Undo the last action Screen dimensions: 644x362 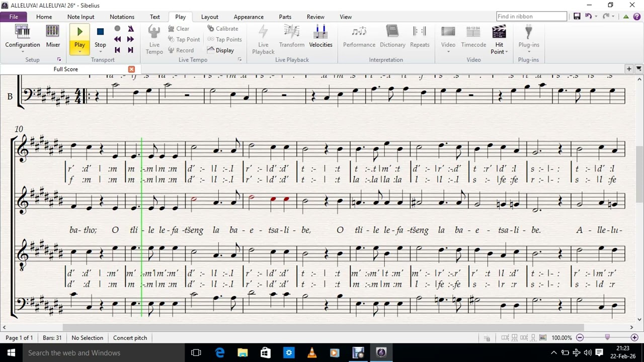pyautogui.click(x=589, y=17)
